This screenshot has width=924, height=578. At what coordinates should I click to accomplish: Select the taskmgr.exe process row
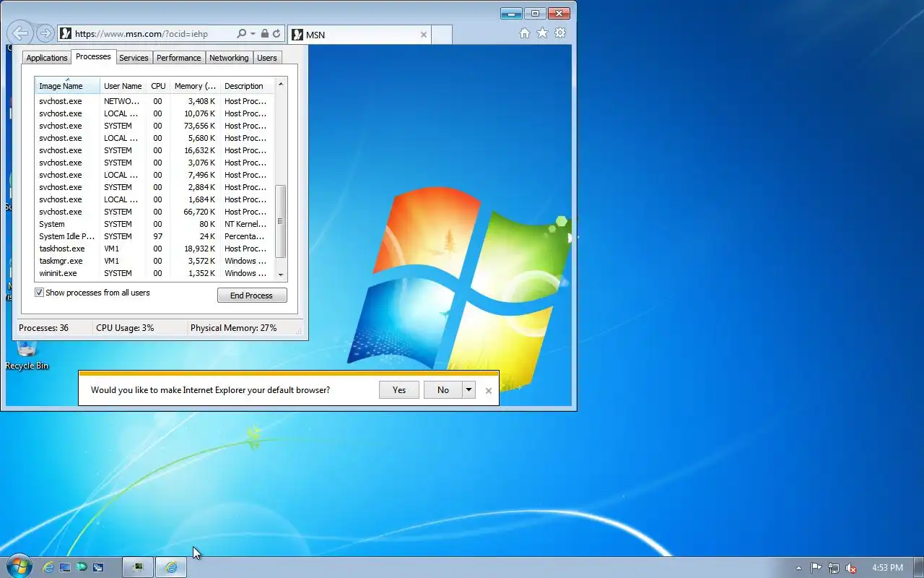coord(154,261)
